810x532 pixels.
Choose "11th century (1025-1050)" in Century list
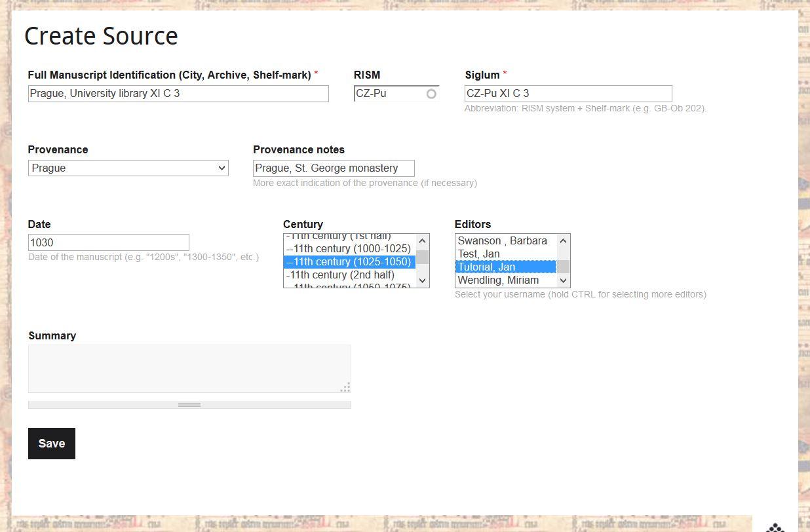click(x=349, y=262)
